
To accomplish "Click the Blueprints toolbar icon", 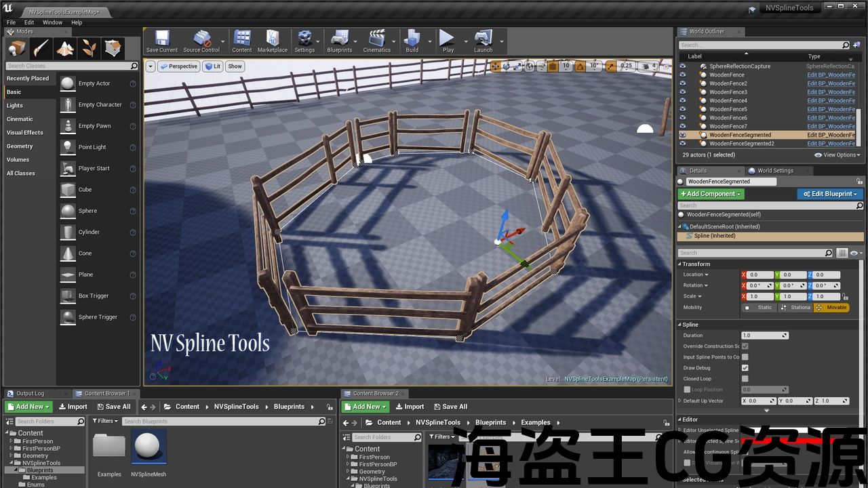I will (339, 41).
